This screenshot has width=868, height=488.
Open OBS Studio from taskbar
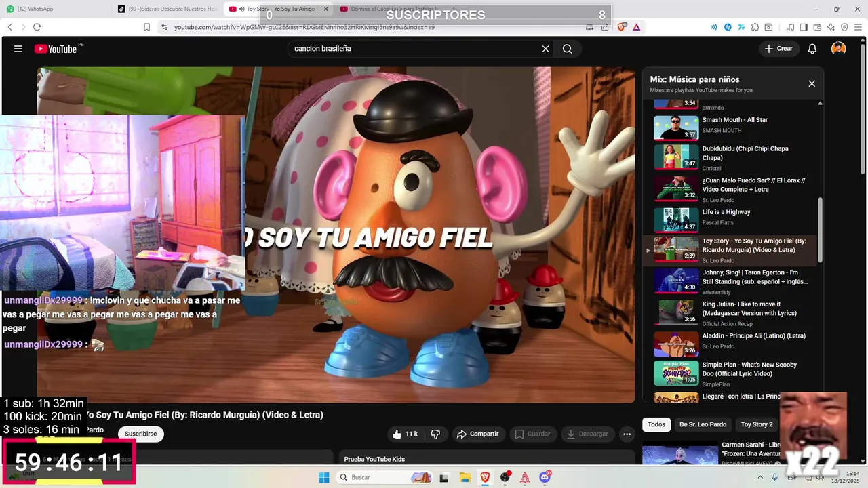(505, 477)
